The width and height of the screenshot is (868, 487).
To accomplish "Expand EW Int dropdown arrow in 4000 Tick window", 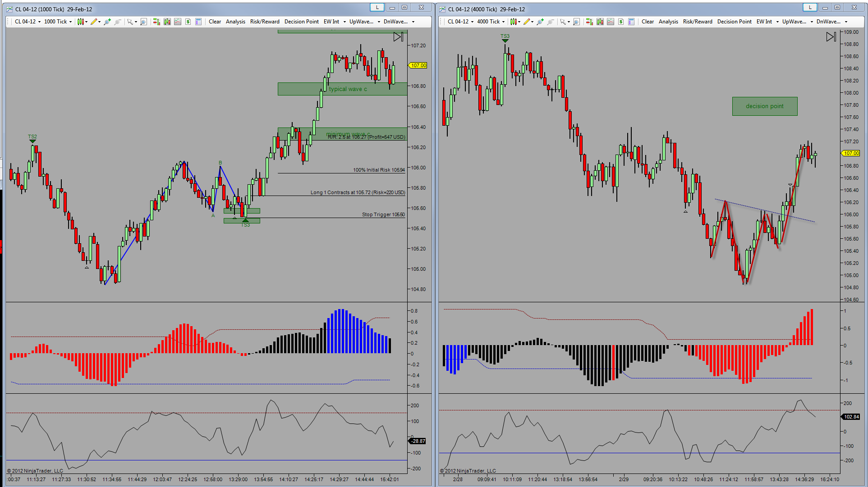I will [777, 22].
